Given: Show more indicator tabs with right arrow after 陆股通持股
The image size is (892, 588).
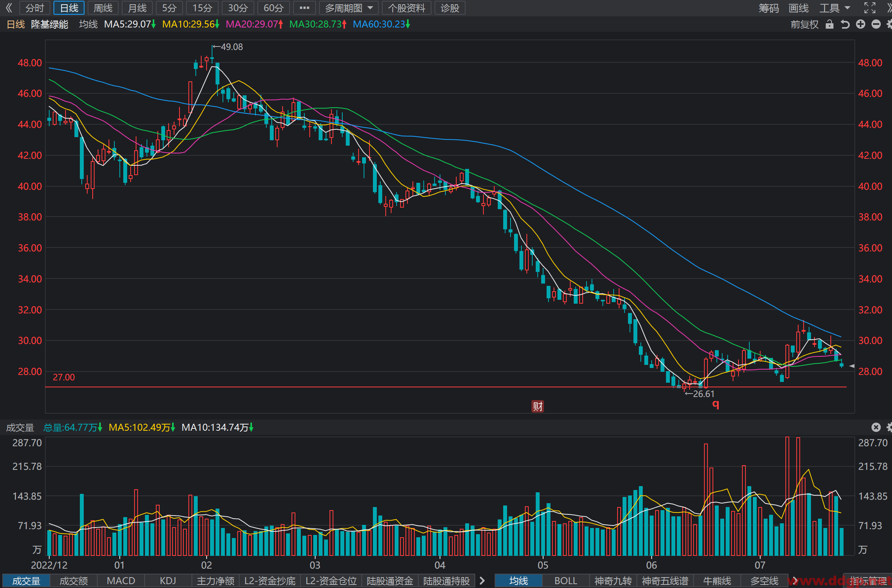Looking at the screenshot, I should click(x=482, y=581).
